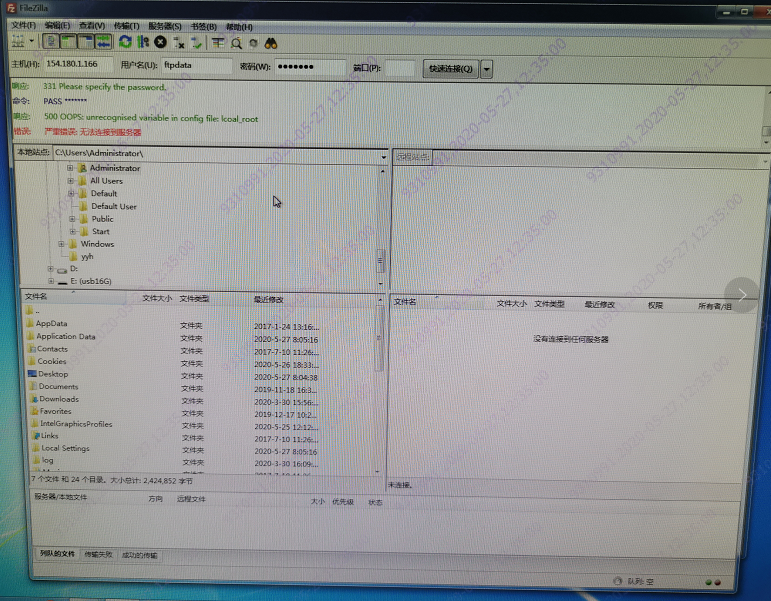Switch to the 传输失败 tab
This screenshot has width=771, height=601.
click(98, 554)
